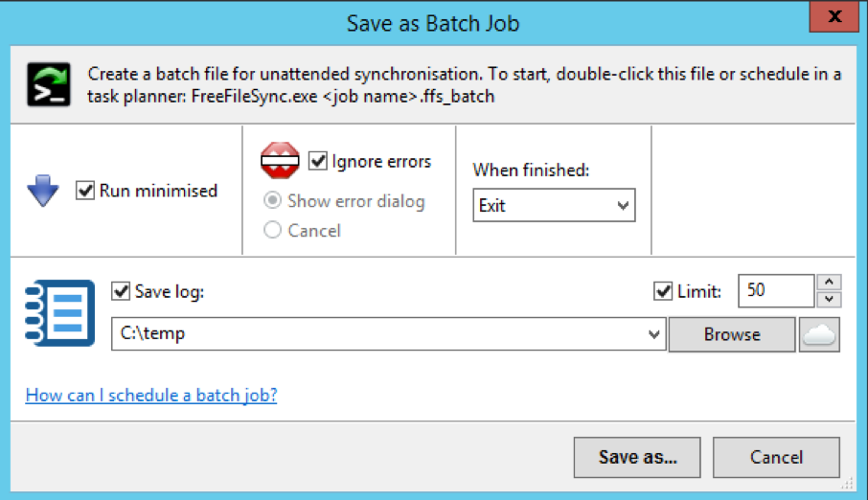Open the When finished Exit dropdown
This screenshot has height=500, width=868.
point(554,205)
